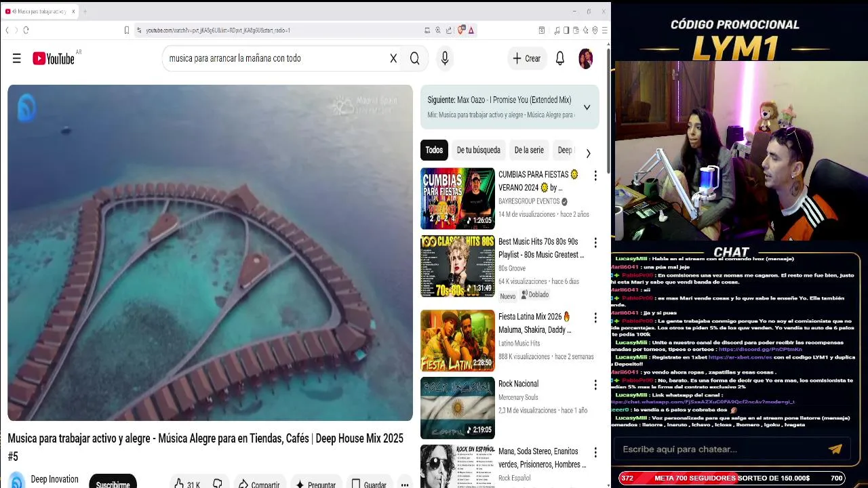The width and height of the screenshot is (868, 488).
Task: More options for Mana, Soda Stereo video
Action: pos(595,452)
